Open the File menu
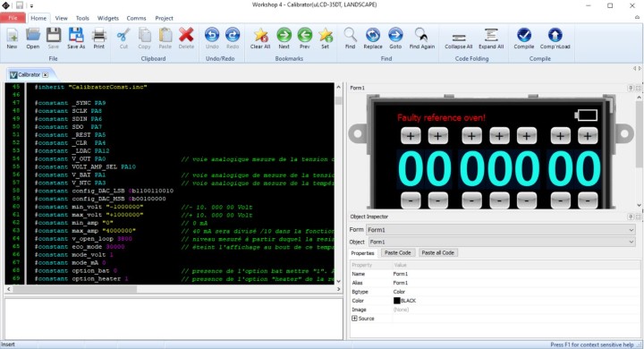Viewport: 644px width, 349px height. 13,18
